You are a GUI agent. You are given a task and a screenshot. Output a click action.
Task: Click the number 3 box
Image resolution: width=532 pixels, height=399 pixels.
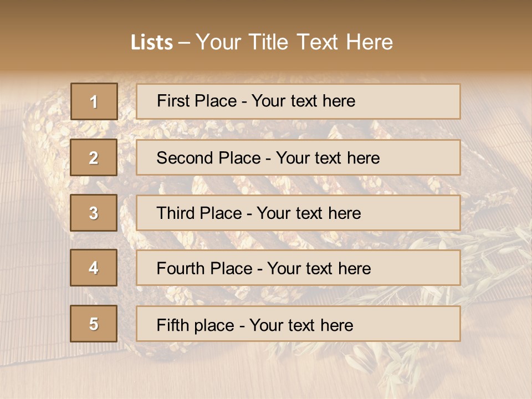click(x=94, y=213)
